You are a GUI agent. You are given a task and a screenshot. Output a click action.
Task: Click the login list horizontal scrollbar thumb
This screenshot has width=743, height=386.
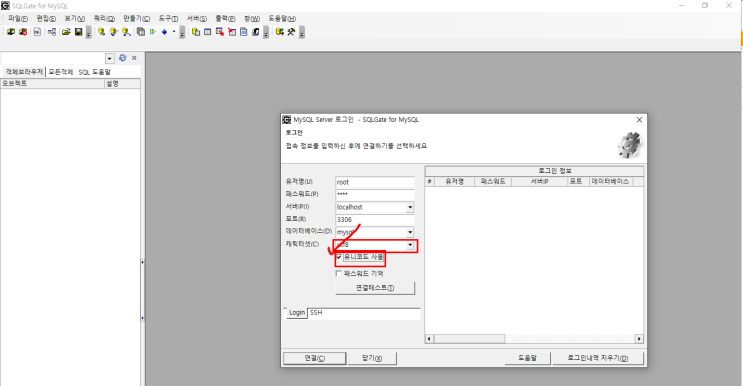[x=469, y=339]
